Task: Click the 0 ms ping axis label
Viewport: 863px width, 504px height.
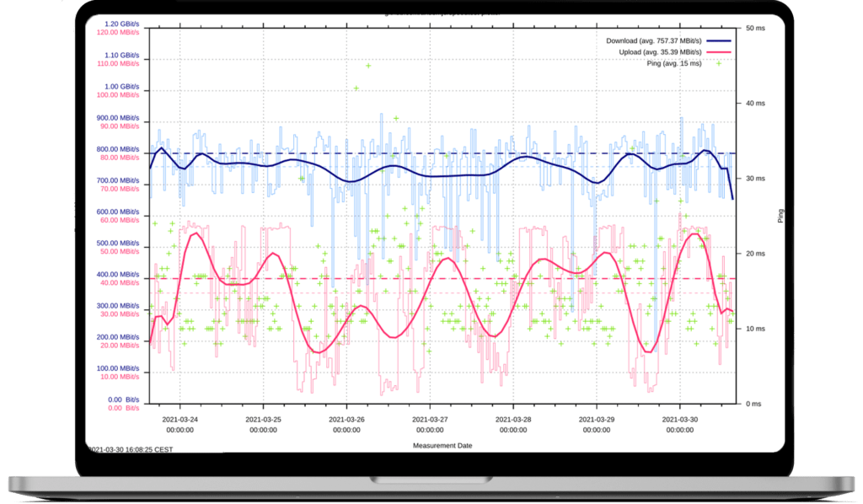Action: [753, 403]
